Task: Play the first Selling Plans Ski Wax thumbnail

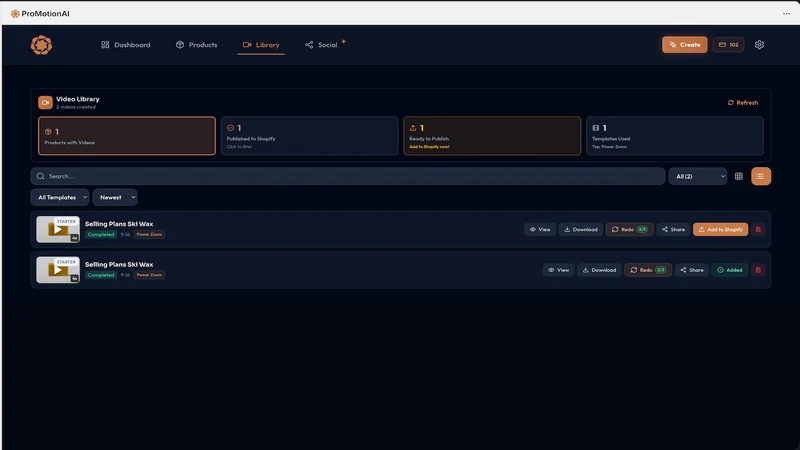Action: [58, 229]
